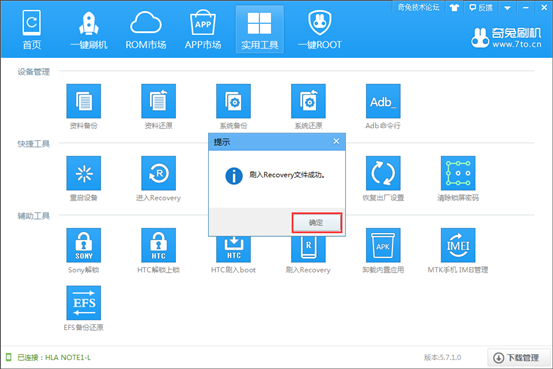Click the 进入Recovery icon
The width and height of the screenshot is (553, 369).
tap(158, 173)
